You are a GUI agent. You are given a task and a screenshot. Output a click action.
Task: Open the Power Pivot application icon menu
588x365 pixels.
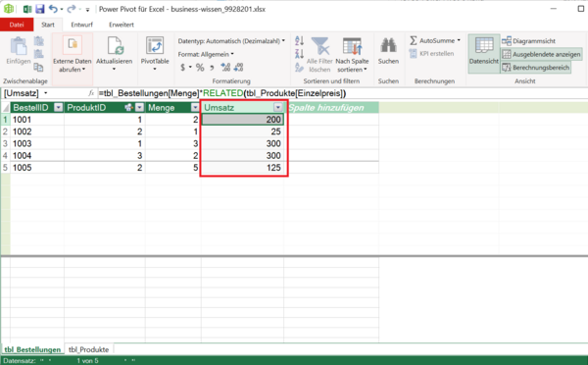(9, 9)
